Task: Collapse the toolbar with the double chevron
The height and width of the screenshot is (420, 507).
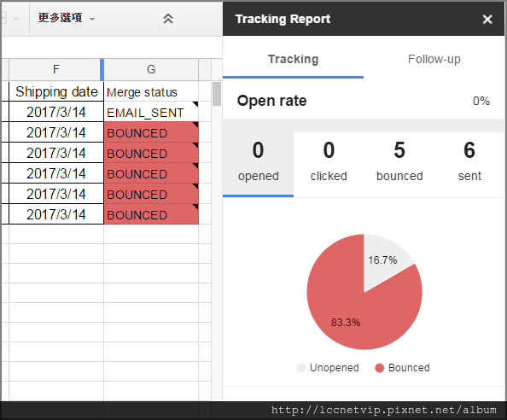Action: pyautogui.click(x=168, y=19)
